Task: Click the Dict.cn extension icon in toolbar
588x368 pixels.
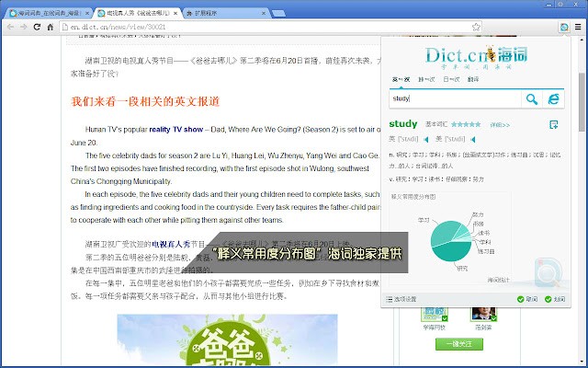Action: [563, 28]
